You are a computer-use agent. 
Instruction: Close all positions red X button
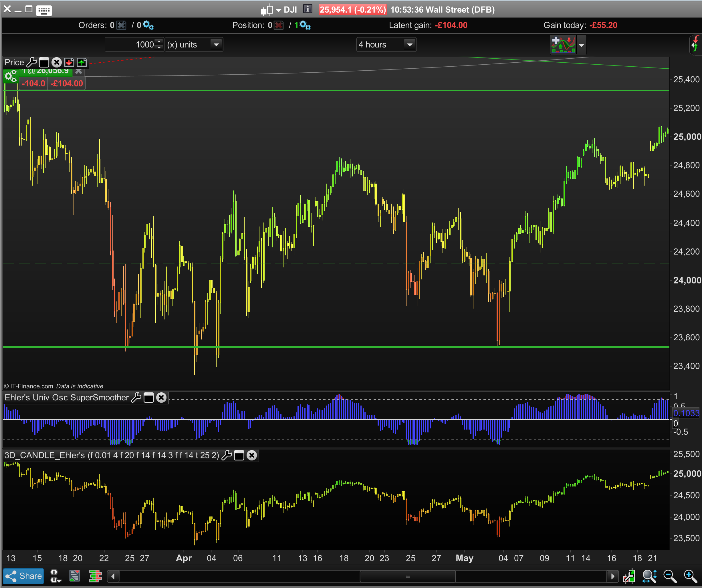click(x=278, y=25)
